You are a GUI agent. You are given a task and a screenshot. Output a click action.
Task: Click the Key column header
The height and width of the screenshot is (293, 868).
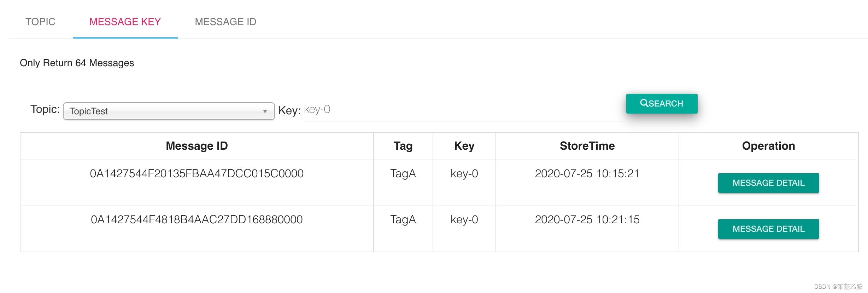tap(464, 146)
